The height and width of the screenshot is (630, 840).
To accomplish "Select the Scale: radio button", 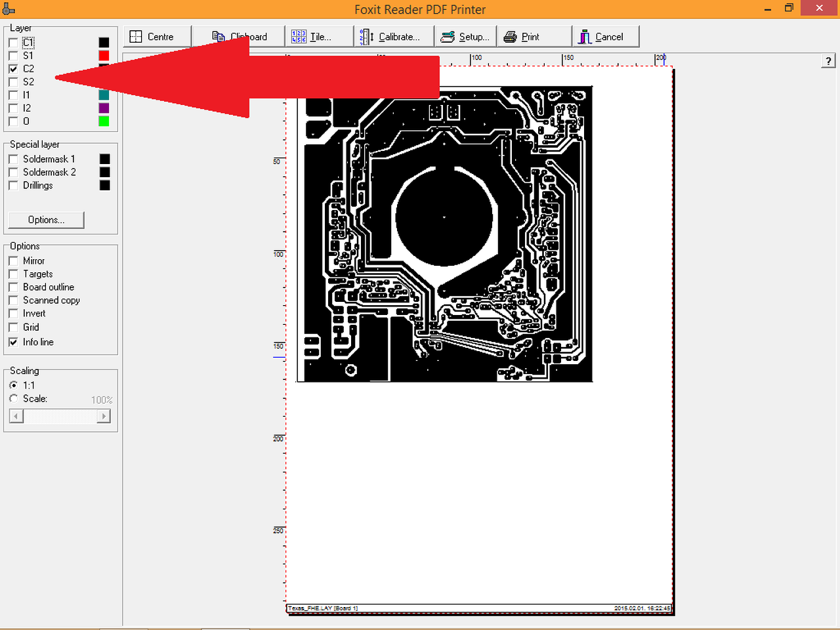I will (x=13, y=398).
